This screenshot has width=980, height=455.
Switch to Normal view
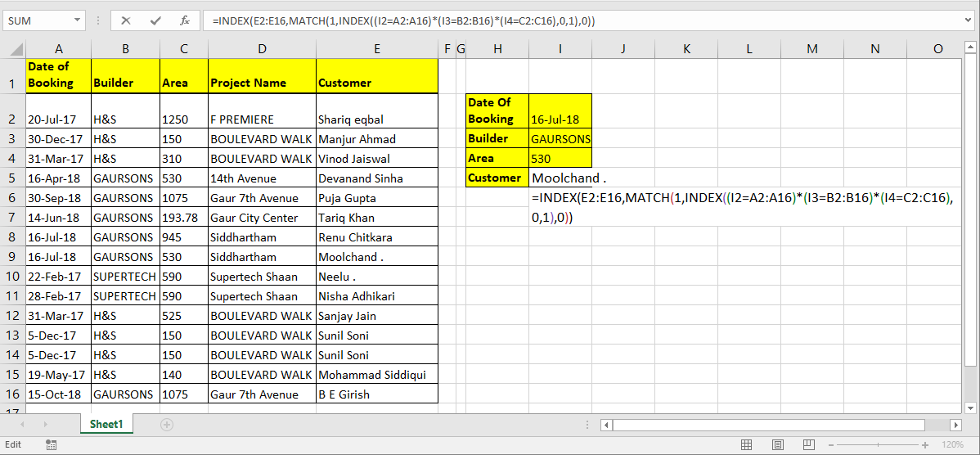[x=745, y=444]
